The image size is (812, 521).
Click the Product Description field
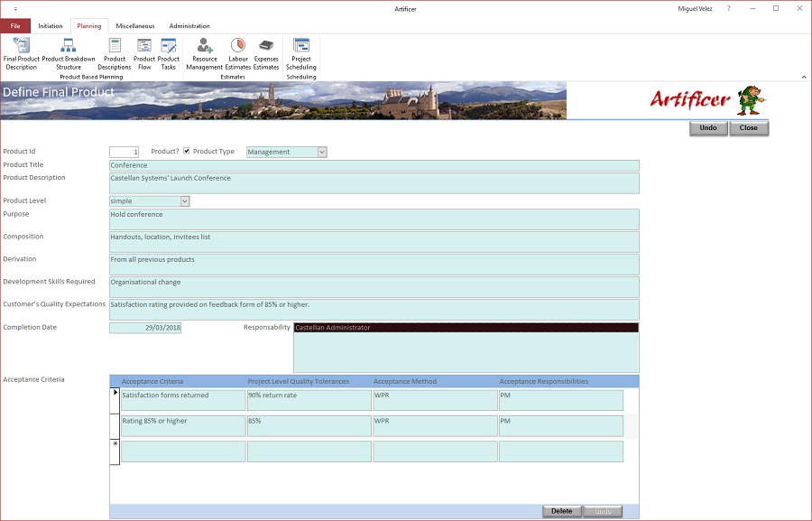[x=374, y=183]
